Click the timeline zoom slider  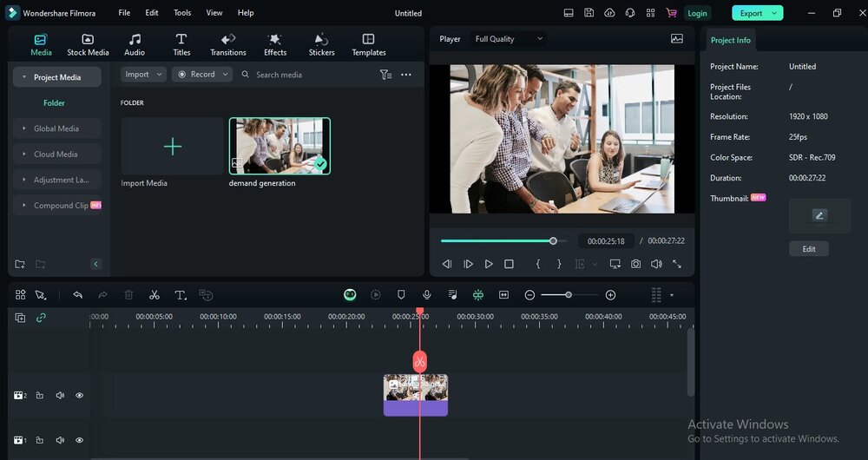point(569,295)
